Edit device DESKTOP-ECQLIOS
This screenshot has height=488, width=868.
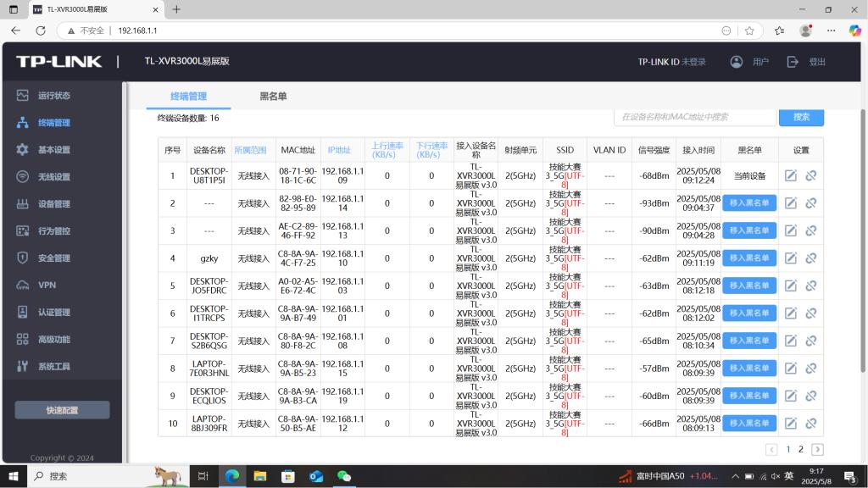coord(791,396)
